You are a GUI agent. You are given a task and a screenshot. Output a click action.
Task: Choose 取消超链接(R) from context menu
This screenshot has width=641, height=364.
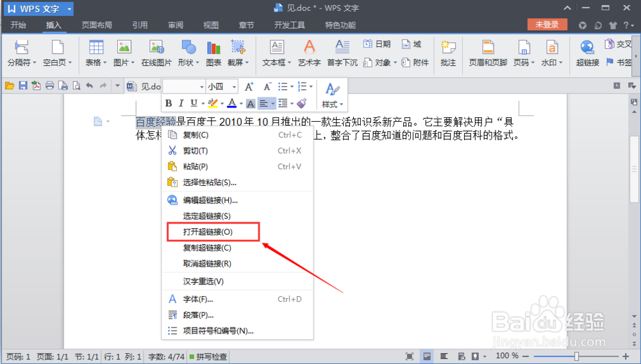(238, 264)
